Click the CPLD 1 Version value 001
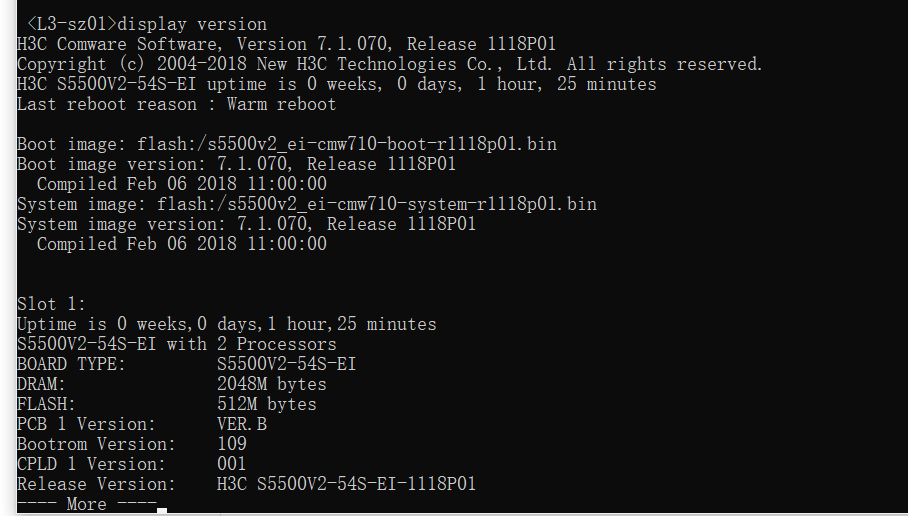Screen dimensions: 908x516 pyautogui.click(x=232, y=464)
